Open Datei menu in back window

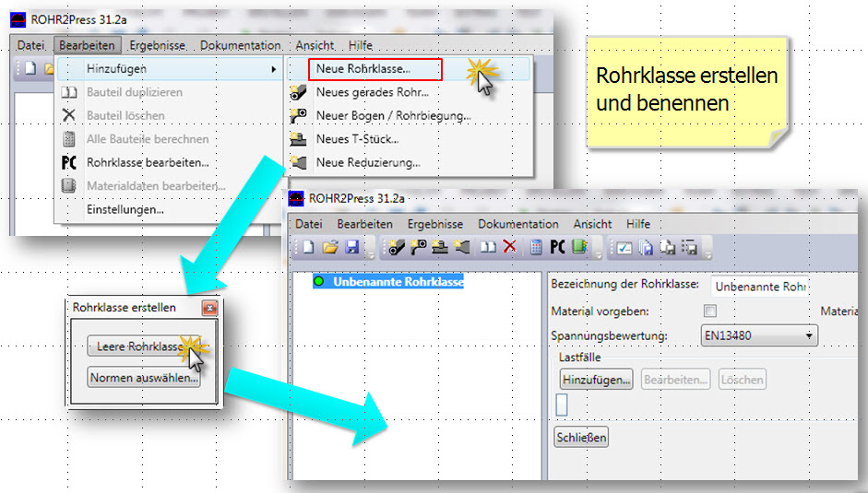tap(30, 45)
